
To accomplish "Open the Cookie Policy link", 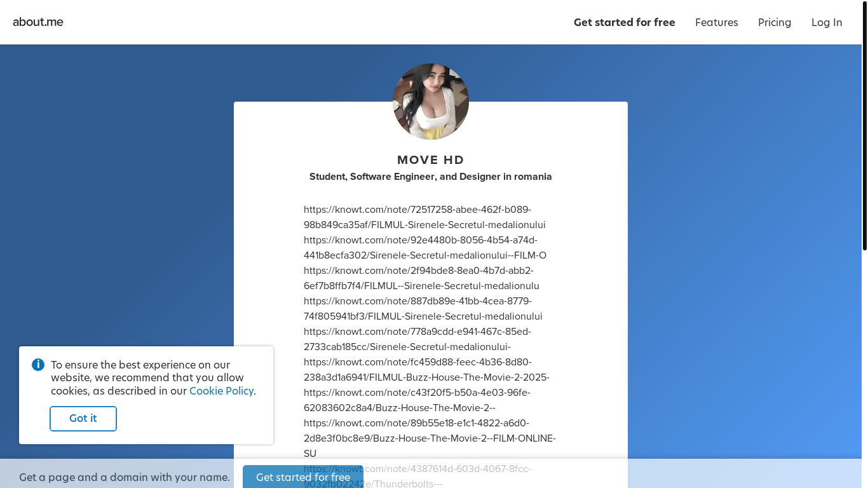I will pyautogui.click(x=221, y=391).
